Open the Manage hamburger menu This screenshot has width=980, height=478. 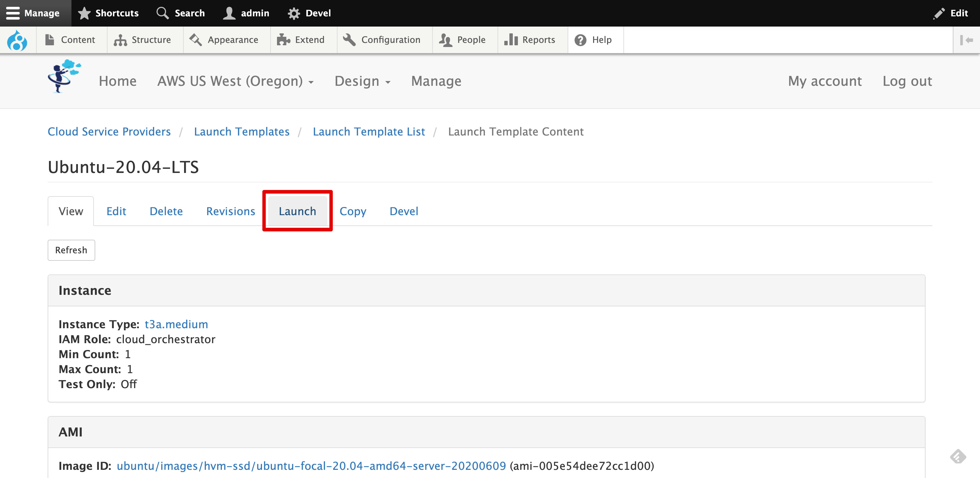coord(13,13)
